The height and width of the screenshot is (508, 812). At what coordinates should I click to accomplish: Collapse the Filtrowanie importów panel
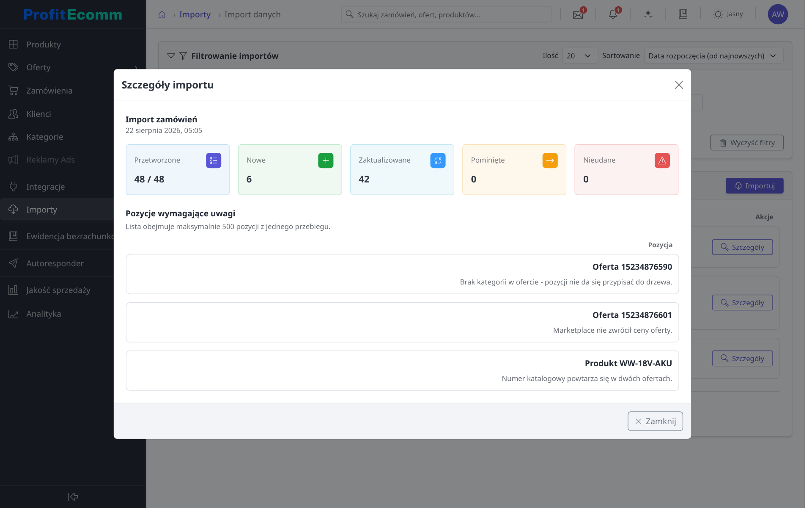tap(171, 56)
